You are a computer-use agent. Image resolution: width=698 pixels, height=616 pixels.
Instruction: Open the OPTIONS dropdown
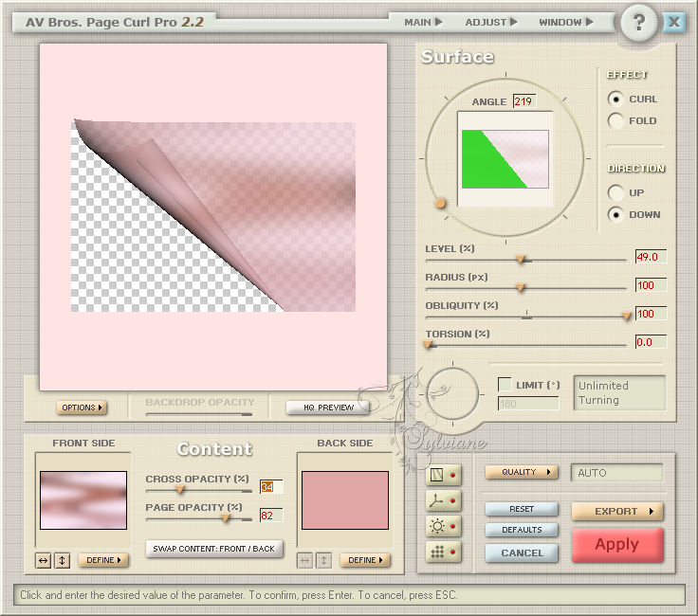point(82,408)
